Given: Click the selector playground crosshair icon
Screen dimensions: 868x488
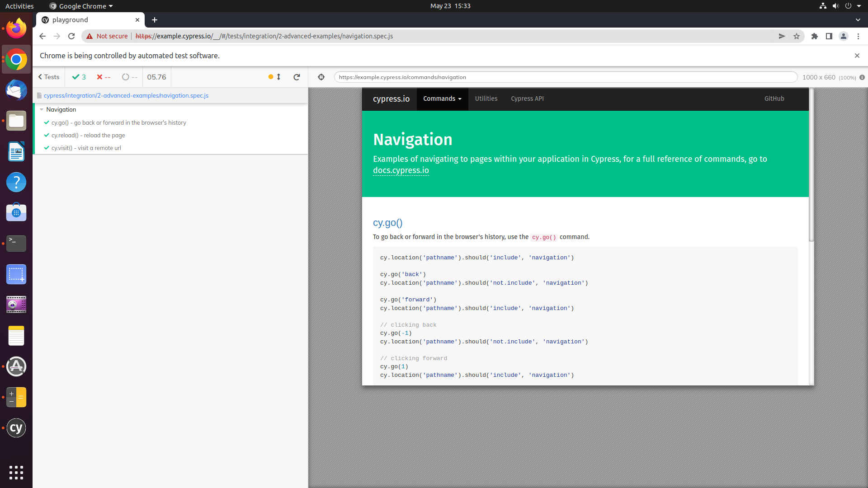Looking at the screenshot, I should pos(321,77).
